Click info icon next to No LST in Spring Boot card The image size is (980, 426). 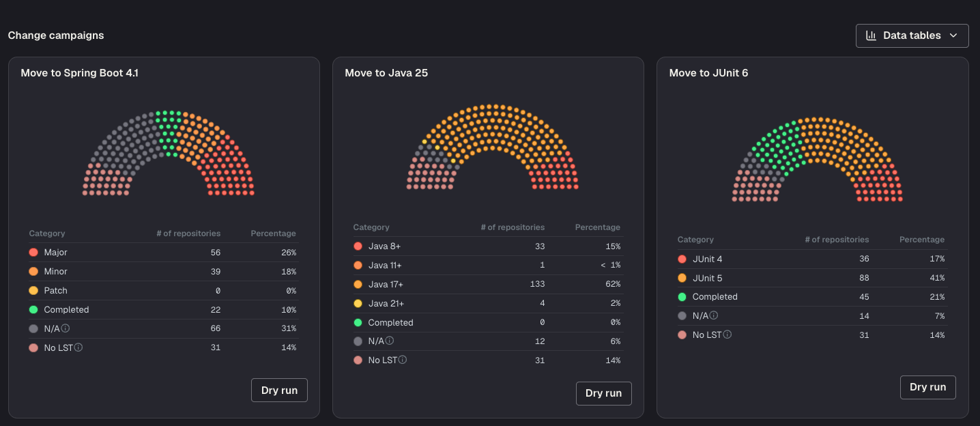pos(78,347)
